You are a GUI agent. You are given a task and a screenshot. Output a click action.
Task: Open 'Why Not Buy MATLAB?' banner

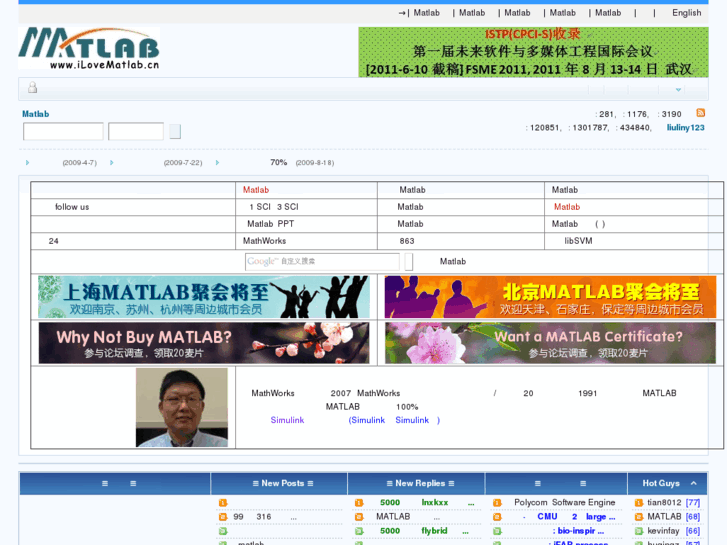coord(204,343)
